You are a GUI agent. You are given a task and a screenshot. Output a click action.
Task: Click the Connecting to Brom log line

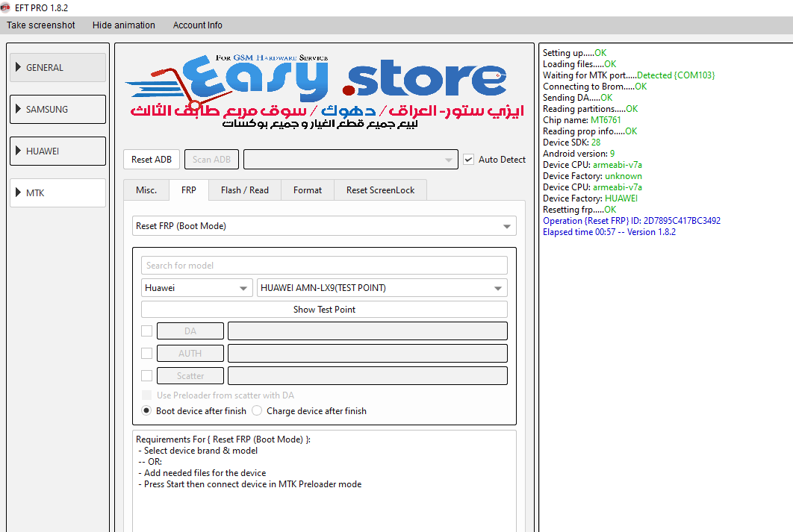pyautogui.click(x=594, y=87)
